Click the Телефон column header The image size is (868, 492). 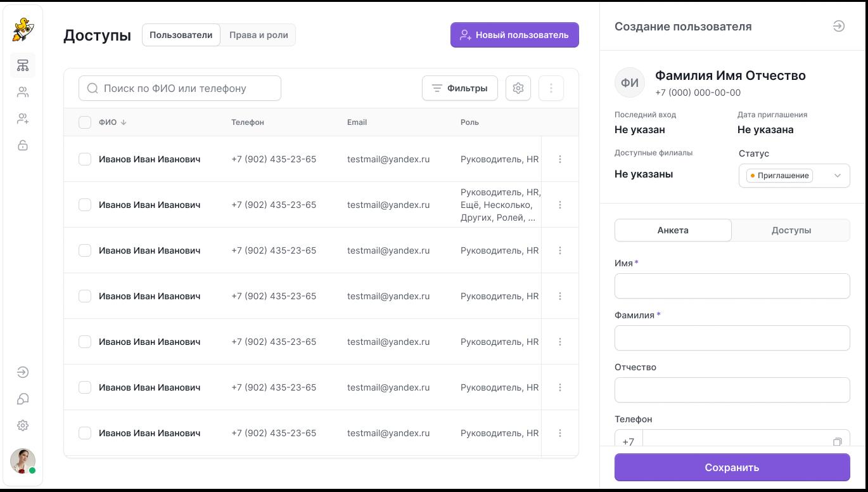tap(248, 122)
